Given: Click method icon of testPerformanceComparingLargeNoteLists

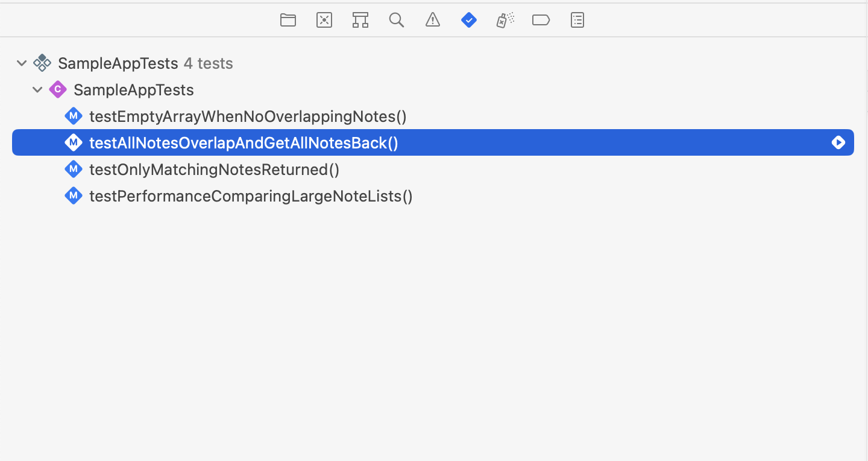Looking at the screenshot, I should [x=73, y=196].
